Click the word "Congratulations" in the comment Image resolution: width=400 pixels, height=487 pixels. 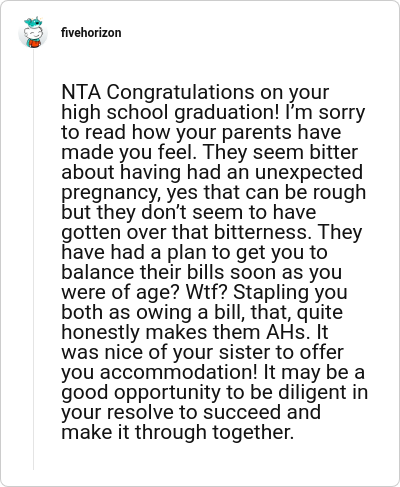click(x=181, y=93)
